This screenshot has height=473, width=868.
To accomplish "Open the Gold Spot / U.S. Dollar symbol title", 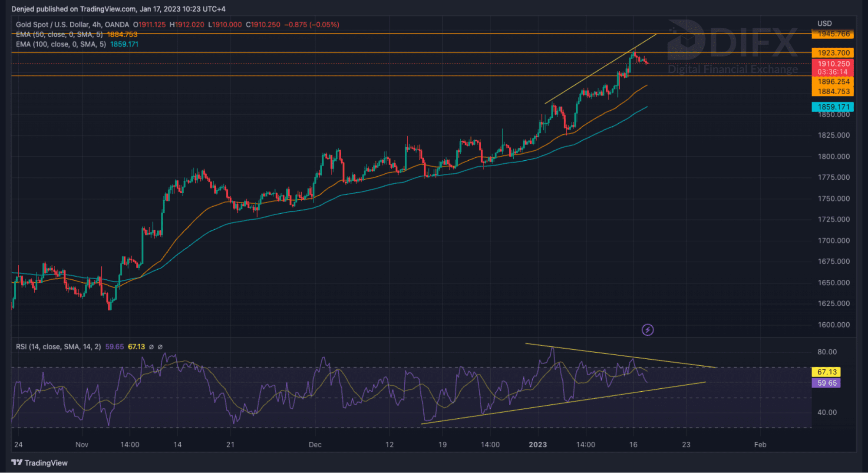I will coord(72,25).
